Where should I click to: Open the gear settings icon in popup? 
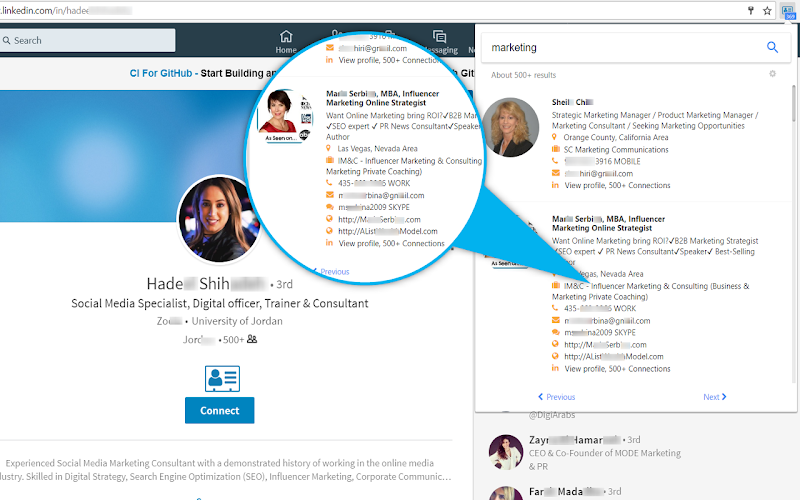[772, 74]
